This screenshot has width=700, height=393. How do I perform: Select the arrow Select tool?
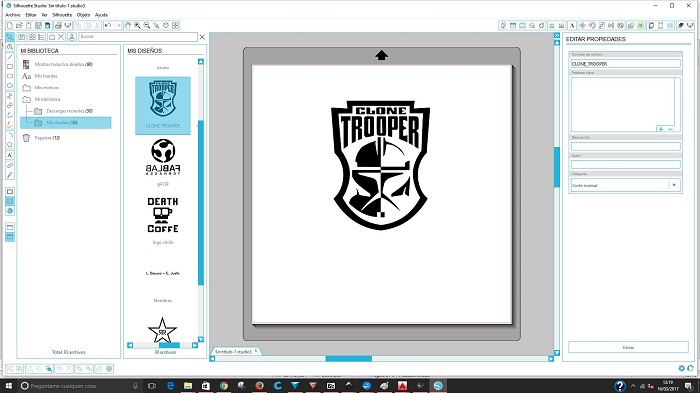click(10, 37)
